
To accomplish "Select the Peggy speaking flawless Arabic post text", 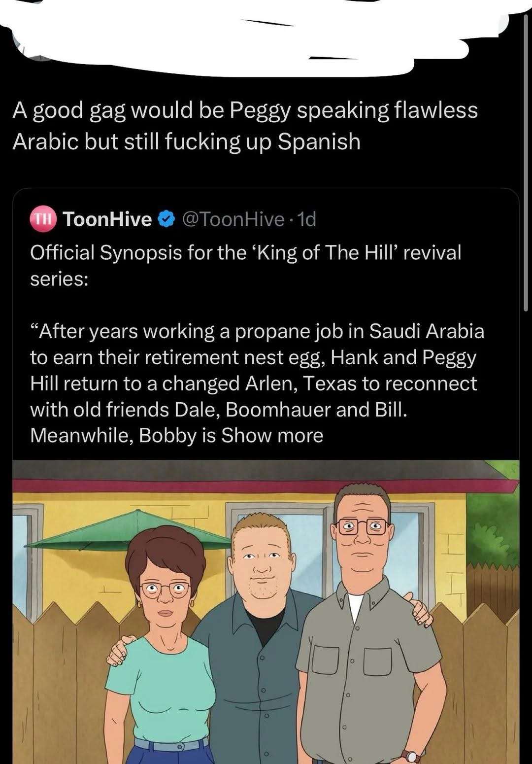I will click(245, 125).
